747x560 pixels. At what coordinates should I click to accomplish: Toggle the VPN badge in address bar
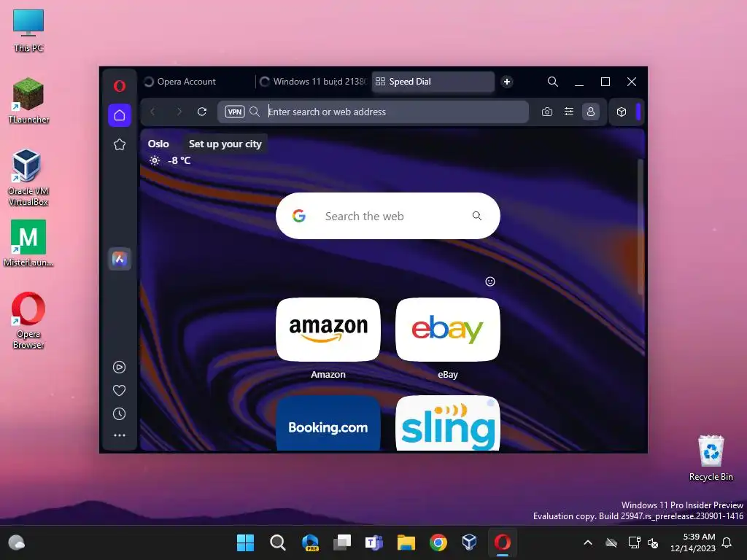click(234, 112)
